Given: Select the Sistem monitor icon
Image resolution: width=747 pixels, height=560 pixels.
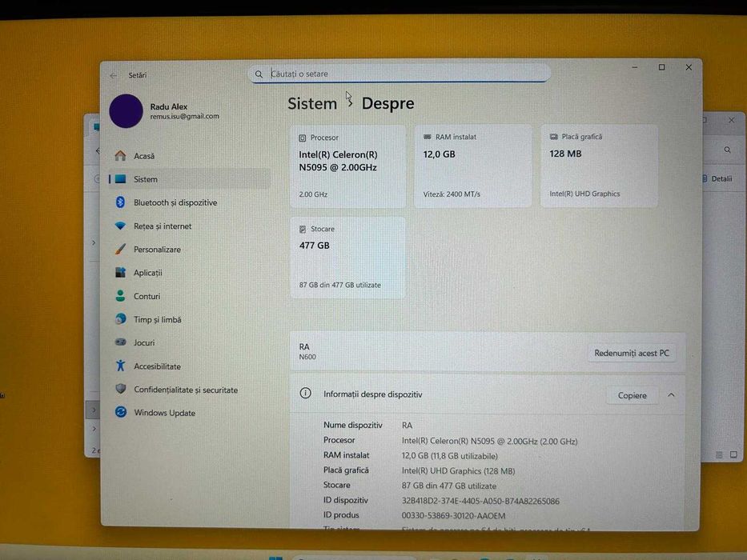Looking at the screenshot, I should pos(121,179).
